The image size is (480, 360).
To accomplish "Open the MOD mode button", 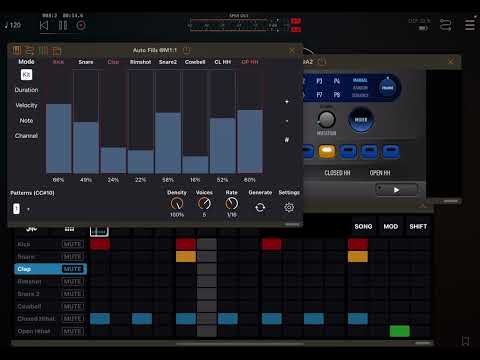I will pyautogui.click(x=391, y=227).
